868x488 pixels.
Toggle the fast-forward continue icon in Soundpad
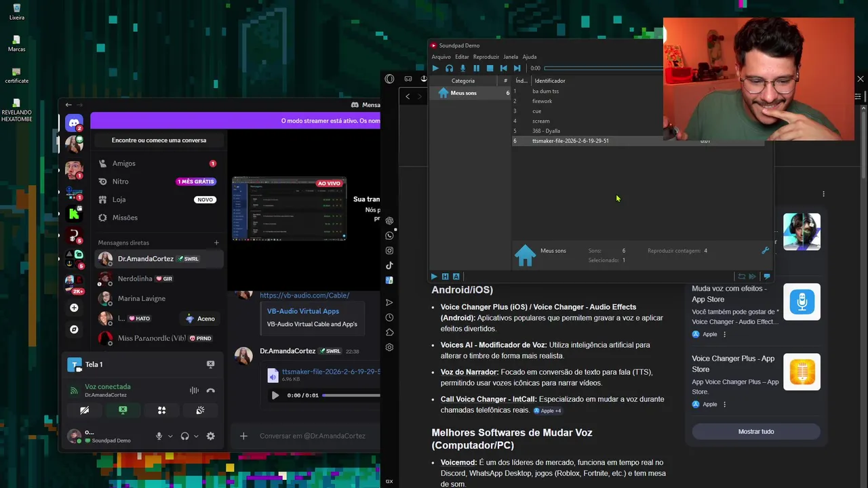click(753, 277)
